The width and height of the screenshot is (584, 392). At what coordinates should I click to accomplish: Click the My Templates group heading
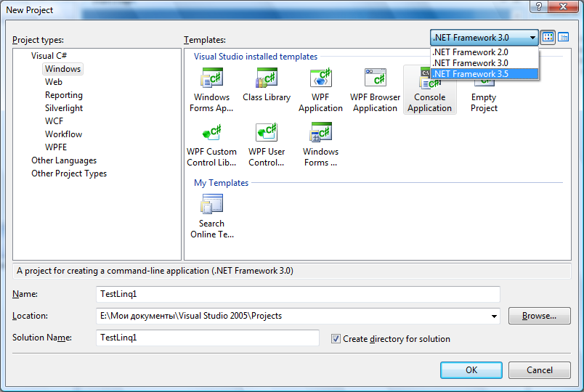point(221,183)
